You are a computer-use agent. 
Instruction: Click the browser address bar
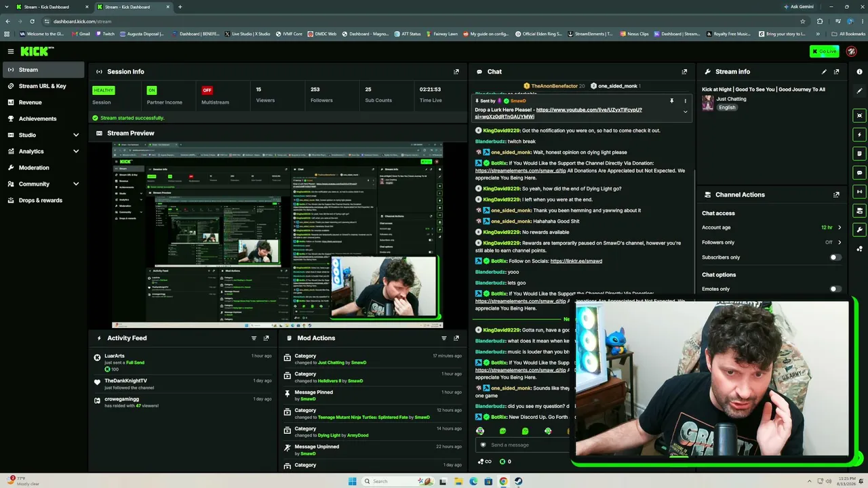[420, 21]
